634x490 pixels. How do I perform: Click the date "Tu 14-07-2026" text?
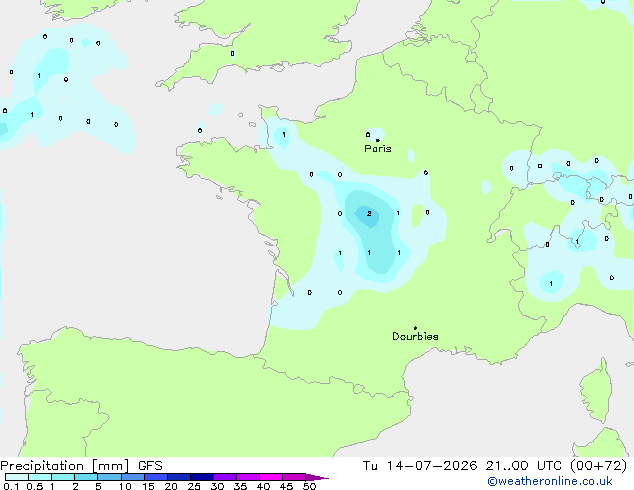420,466
